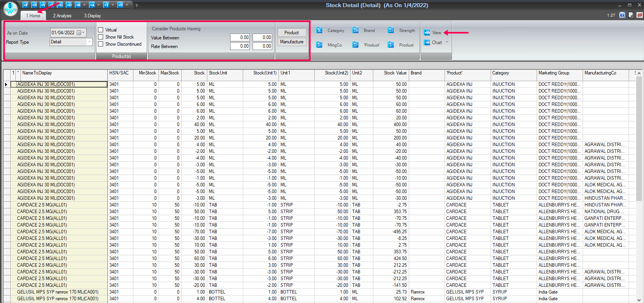Viewport: 644px width, 303px height.
Task: Enable Show Nil Stock checkbox
Action: [x=101, y=37]
